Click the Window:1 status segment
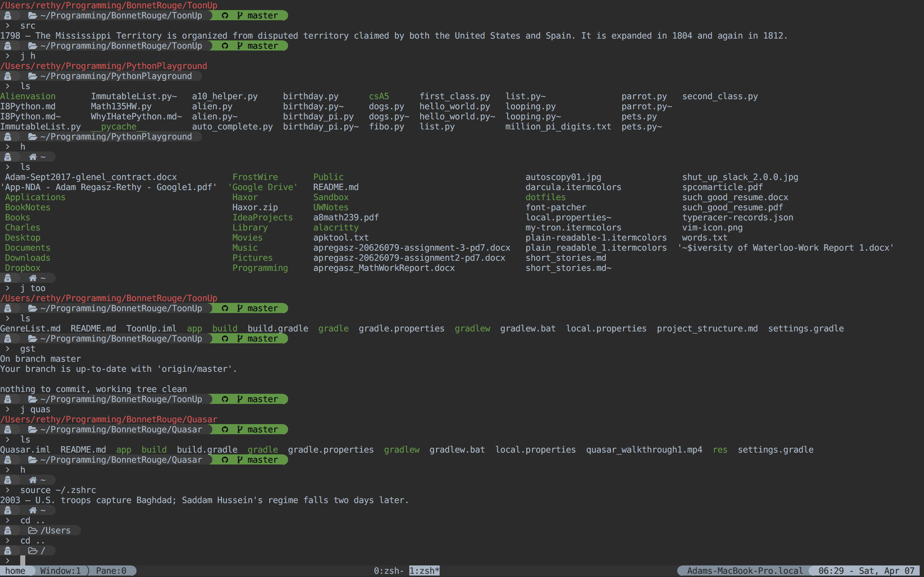Screen dimensions: 924x577 coord(60,571)
